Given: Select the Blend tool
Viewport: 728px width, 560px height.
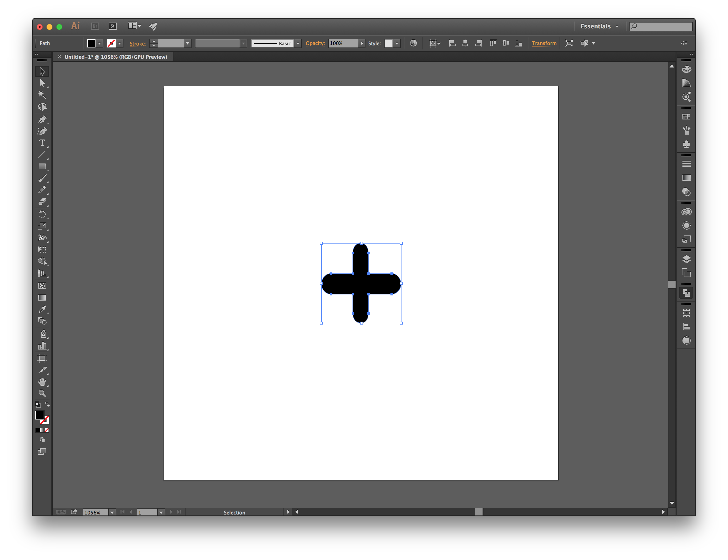Looking at the screenshot, I should (42, 321).
